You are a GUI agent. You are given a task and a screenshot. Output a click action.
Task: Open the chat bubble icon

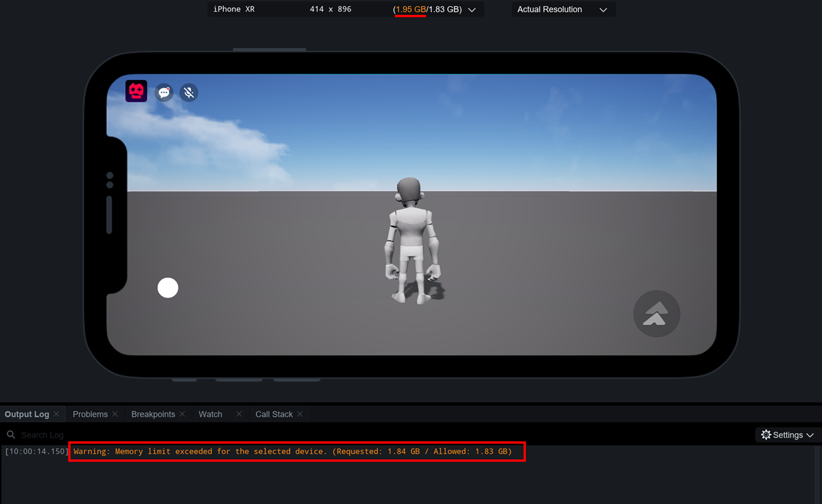[x=164, y=93]
